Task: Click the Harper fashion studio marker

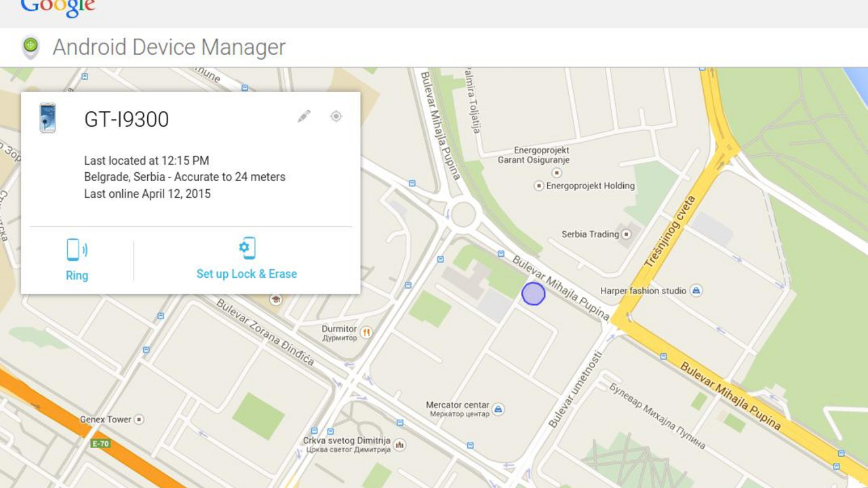Action: point(696,291)
